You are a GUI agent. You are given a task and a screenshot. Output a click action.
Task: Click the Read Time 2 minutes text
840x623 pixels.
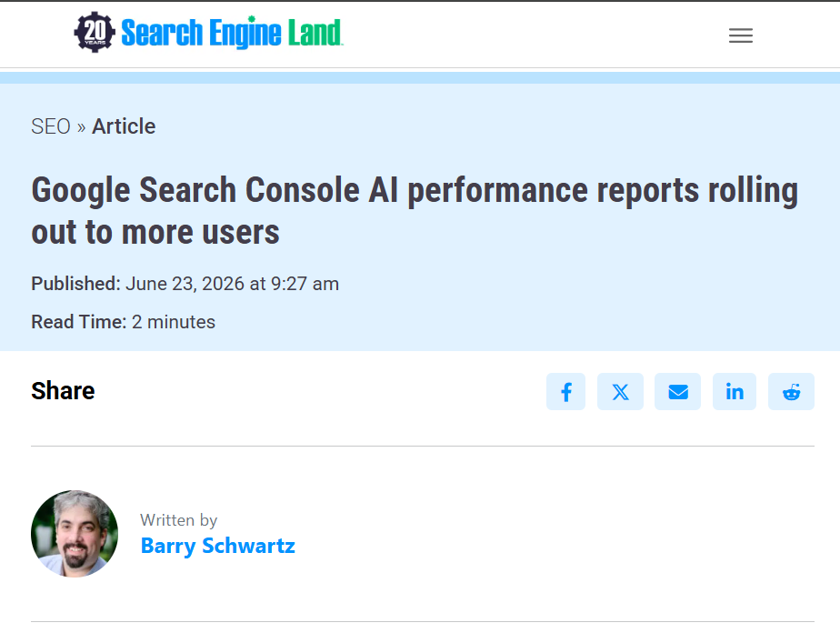point(124,322)
